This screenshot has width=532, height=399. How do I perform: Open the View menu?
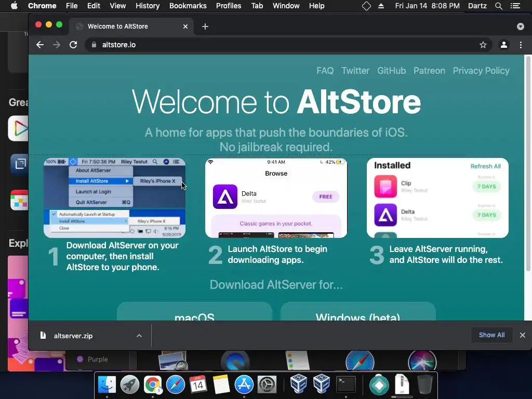[x=118, y=6]
